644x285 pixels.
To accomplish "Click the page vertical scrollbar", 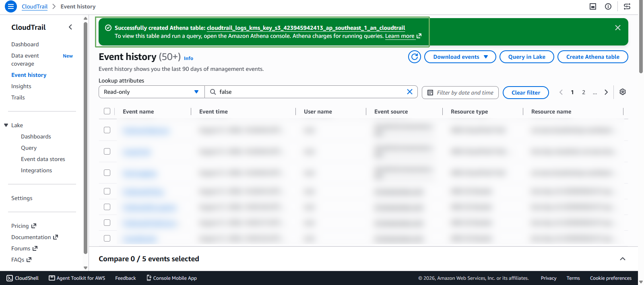I will [641, 36].
